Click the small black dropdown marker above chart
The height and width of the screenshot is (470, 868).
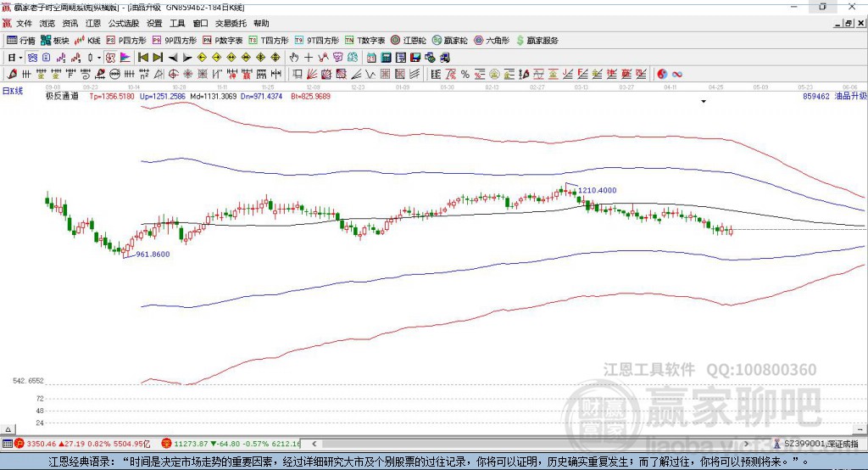(x=704, y=102)
